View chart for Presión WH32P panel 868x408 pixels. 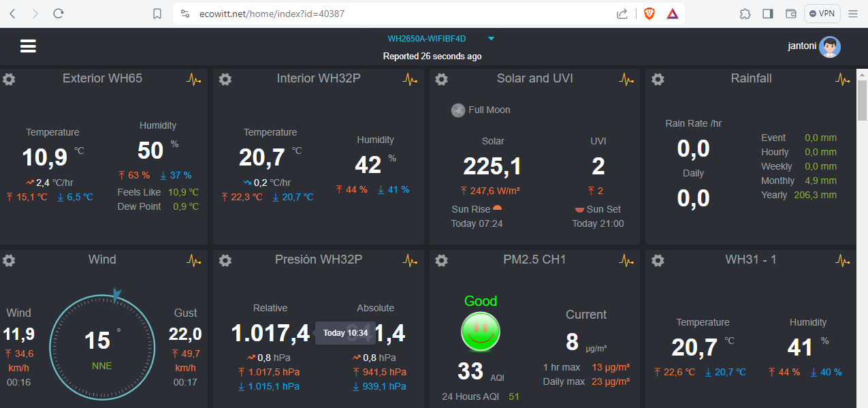click(411, 260)
